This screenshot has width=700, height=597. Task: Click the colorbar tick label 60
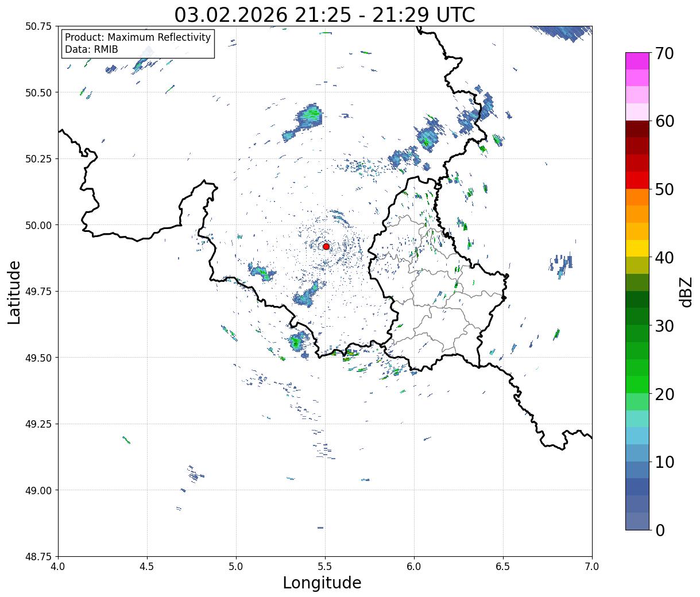coord(664,121)
